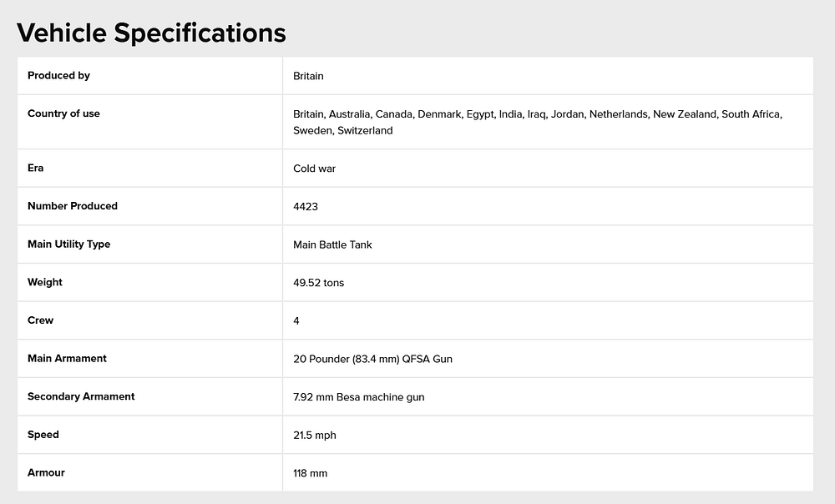
Task: Click the Secondary Armament label
Action: click(81, 396)
